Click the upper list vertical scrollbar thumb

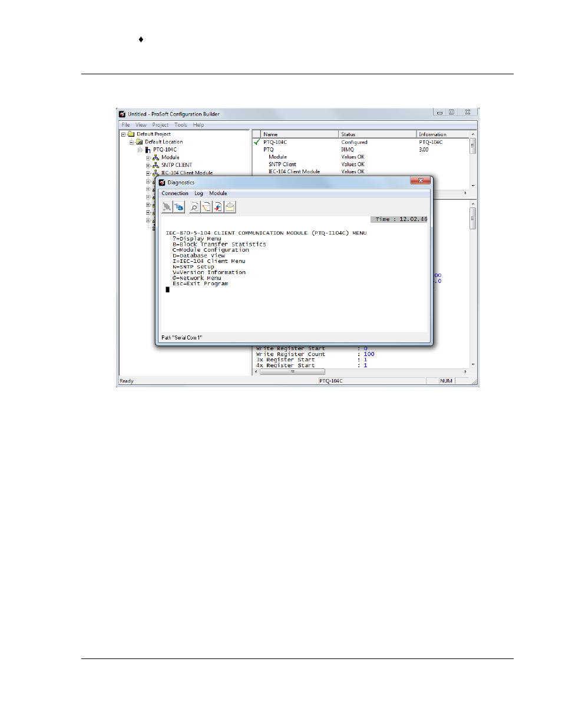click(x=472, y=146)
